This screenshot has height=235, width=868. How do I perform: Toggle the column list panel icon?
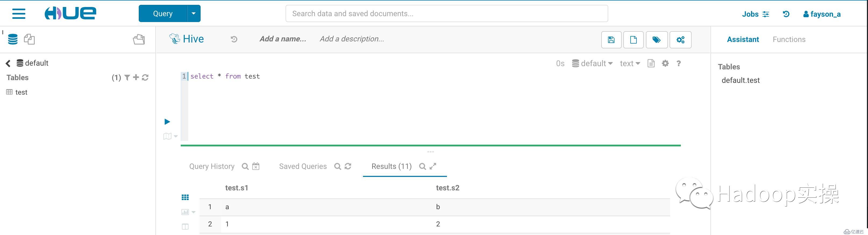[x=185, y=227]
